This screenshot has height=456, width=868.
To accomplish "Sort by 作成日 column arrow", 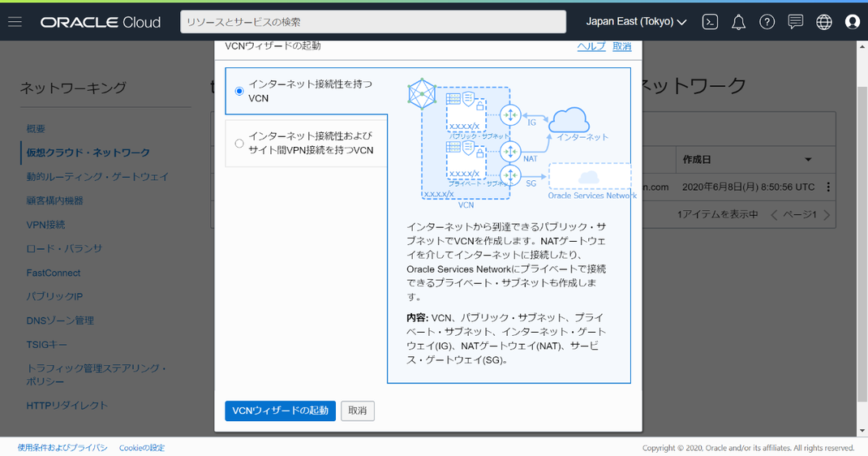I will 808,159.
